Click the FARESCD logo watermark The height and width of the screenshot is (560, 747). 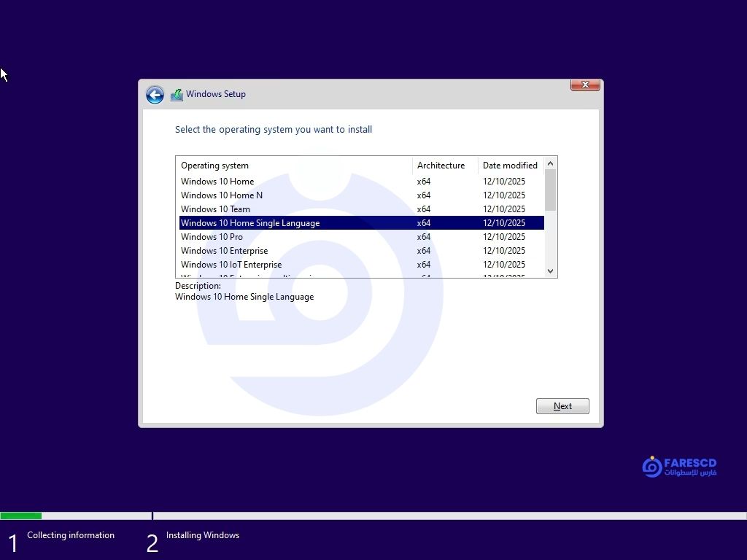click(679, 467)
